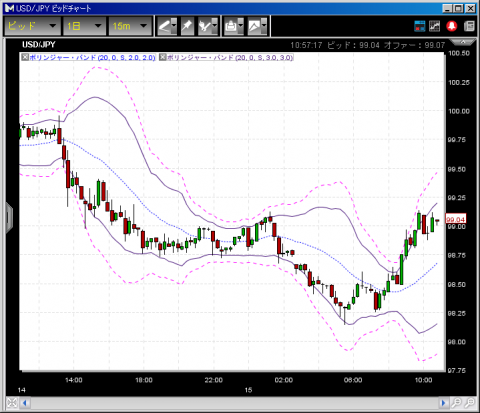Maximize the USD/JPY chart window

point(459,8)
